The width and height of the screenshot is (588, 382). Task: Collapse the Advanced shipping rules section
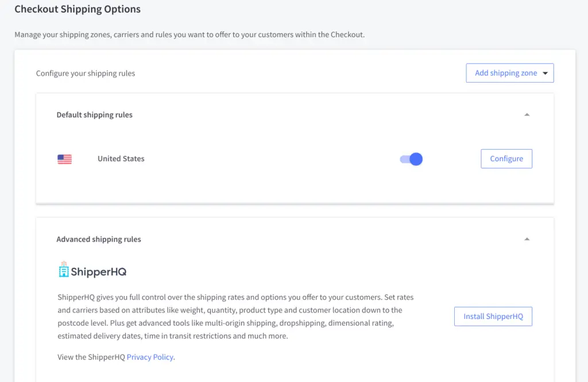(527, 239)
